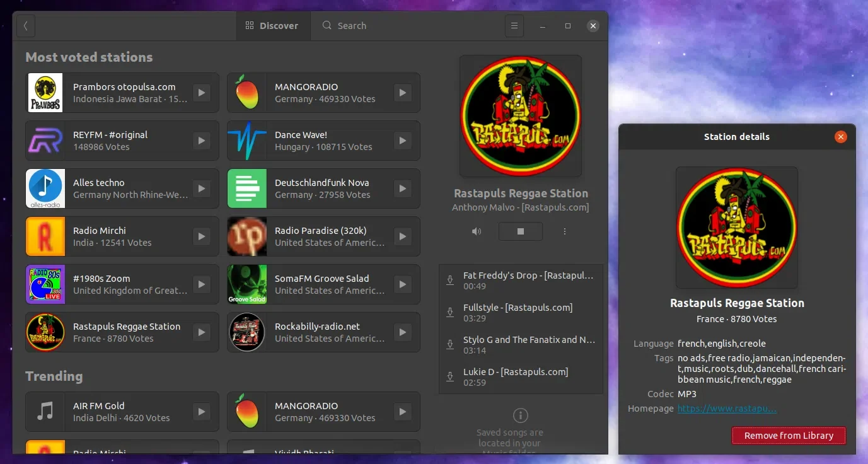The width and height of the screenshot is (868, 464).
Task: Switch to the Search tab
Action: tap(344, 26)
